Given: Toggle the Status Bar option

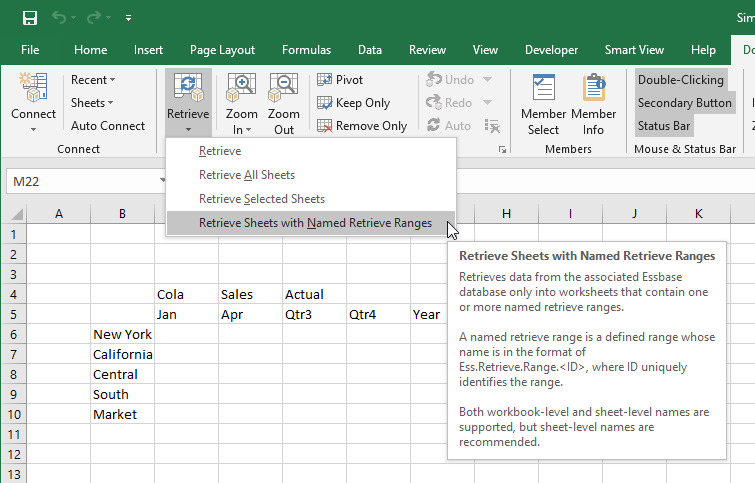Looking at the screenshot, I should pyautogui.click(x=664, y=126).
